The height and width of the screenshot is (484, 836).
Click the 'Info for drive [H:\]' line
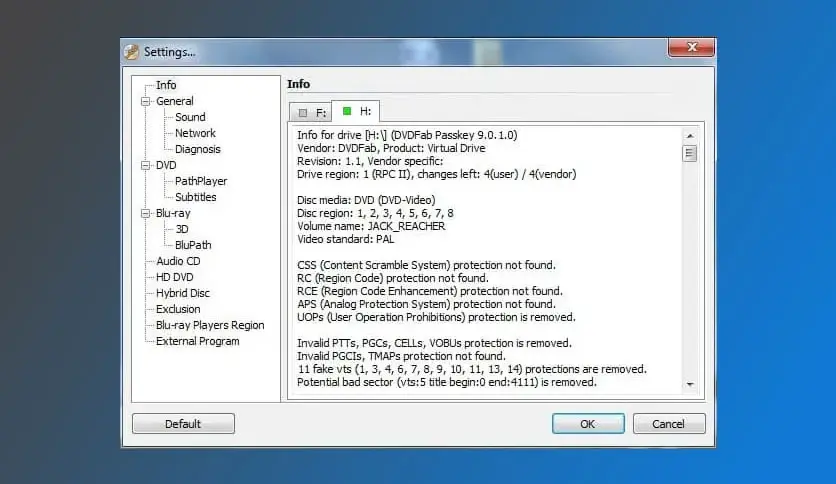[x=407, y=135]
